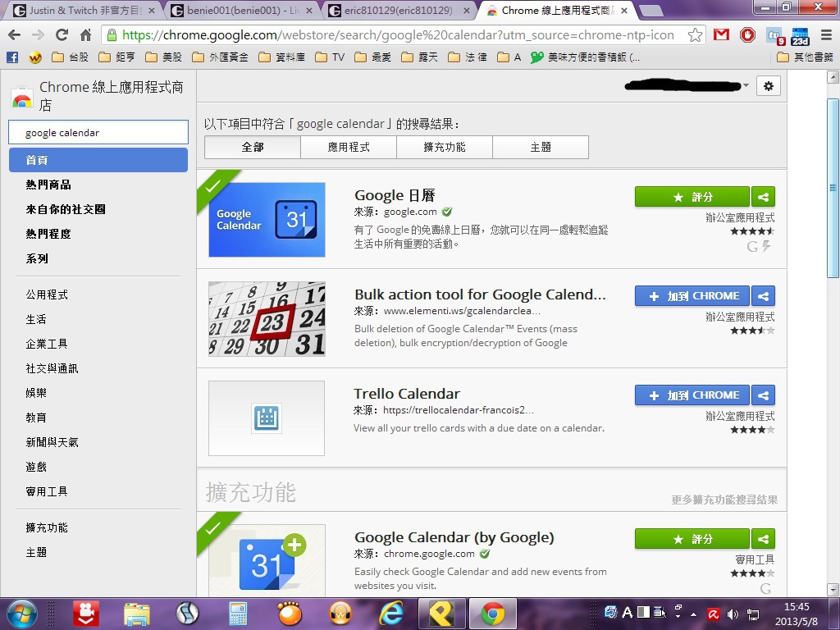
Task: Share the Bulk action tool app
Action: [764, 296]
